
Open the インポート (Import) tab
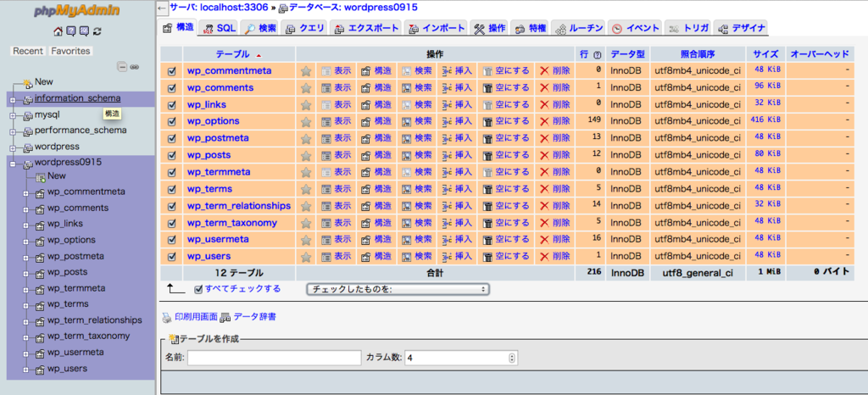(x=437, y=28)
